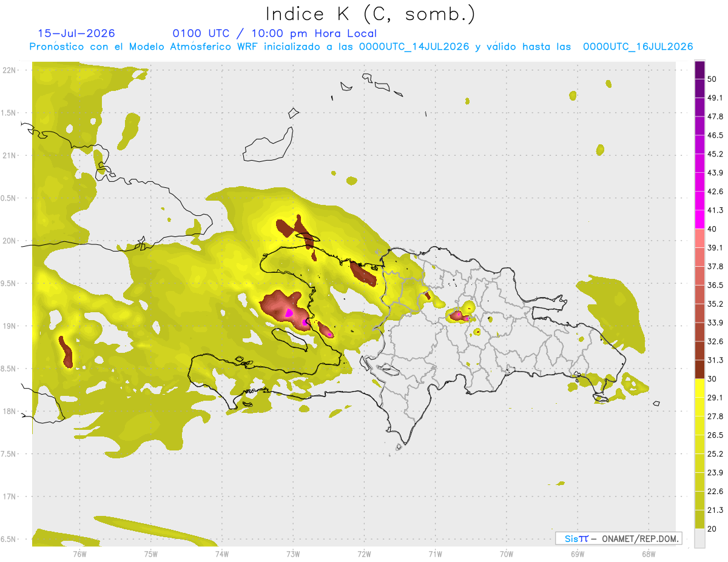Viewport: 728px width, 562px height.
Task: Click the "50" value on the color scale
Action: 713,79
